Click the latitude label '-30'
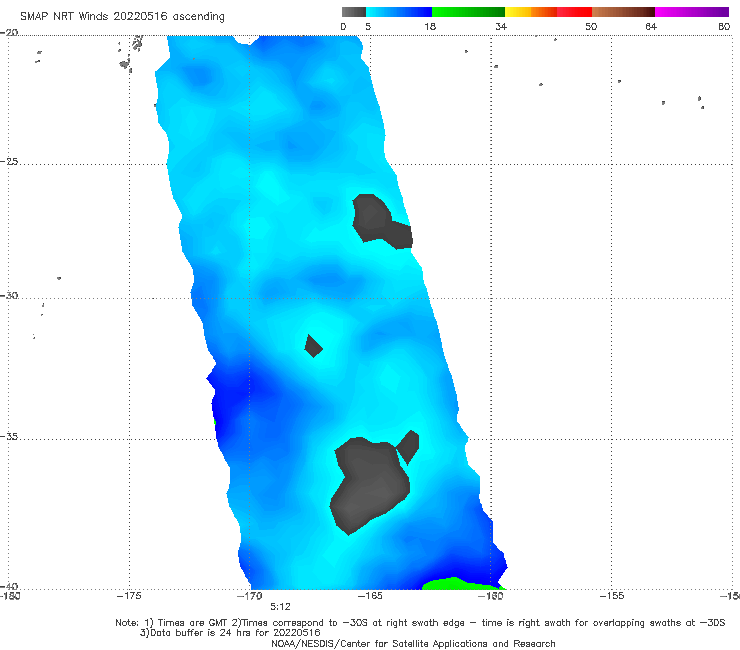740x650 pixels. click(9, 295)
